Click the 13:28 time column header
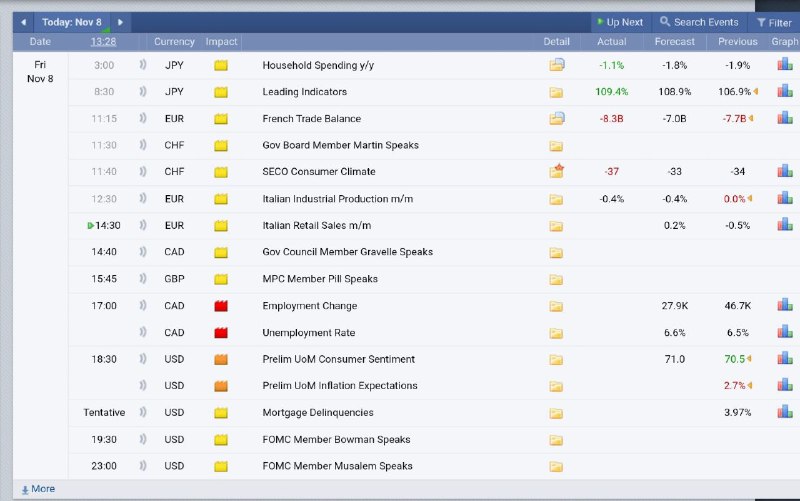This screenshot has height=501, width=800. tap(103, 42)
